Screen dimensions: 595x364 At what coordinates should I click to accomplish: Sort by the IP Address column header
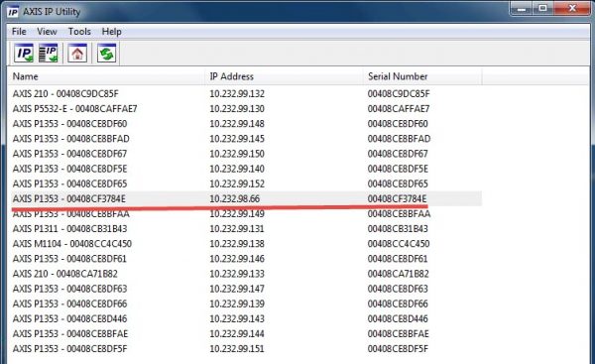285,76
